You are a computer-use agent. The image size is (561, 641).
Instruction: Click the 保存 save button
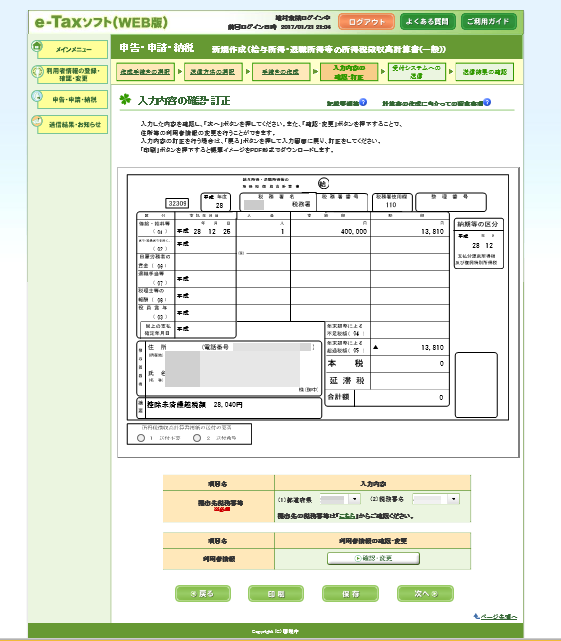[x=350, y=594]
